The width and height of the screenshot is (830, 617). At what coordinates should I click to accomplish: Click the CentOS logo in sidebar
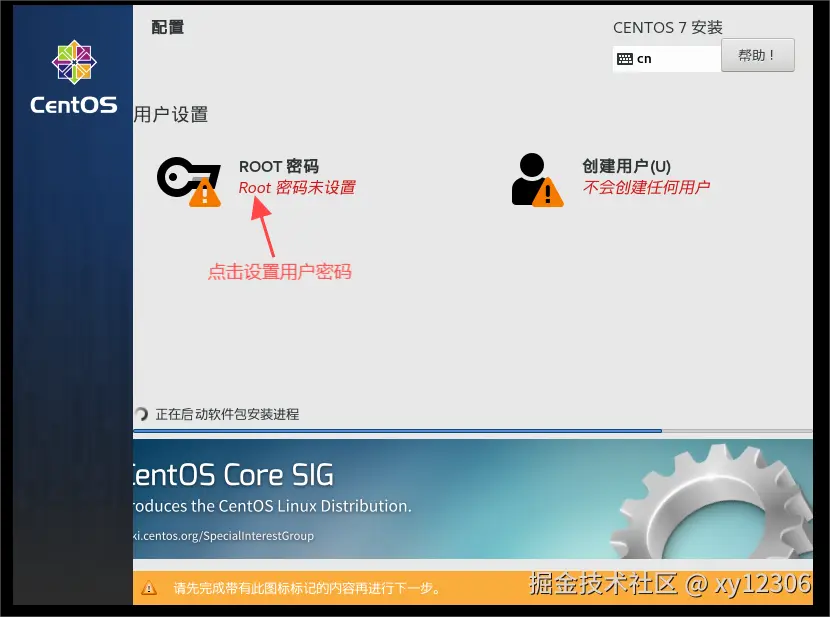point(74,77)
